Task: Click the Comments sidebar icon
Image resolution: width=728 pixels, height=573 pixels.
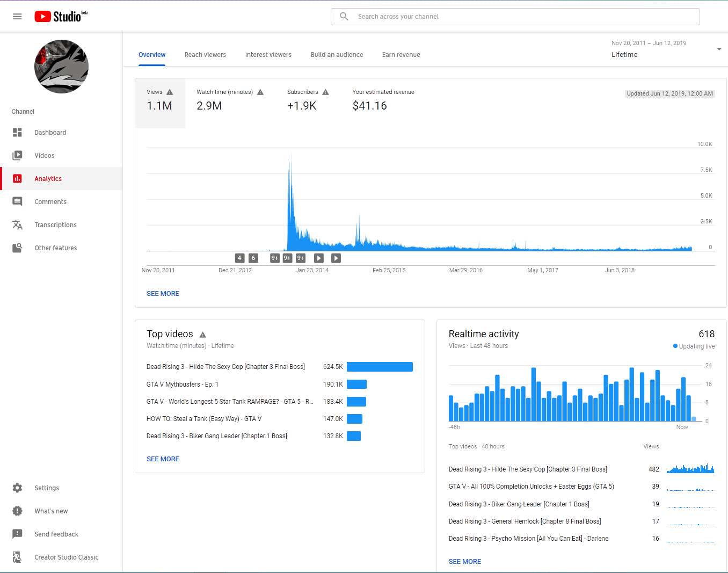Action: pos(17,201)
